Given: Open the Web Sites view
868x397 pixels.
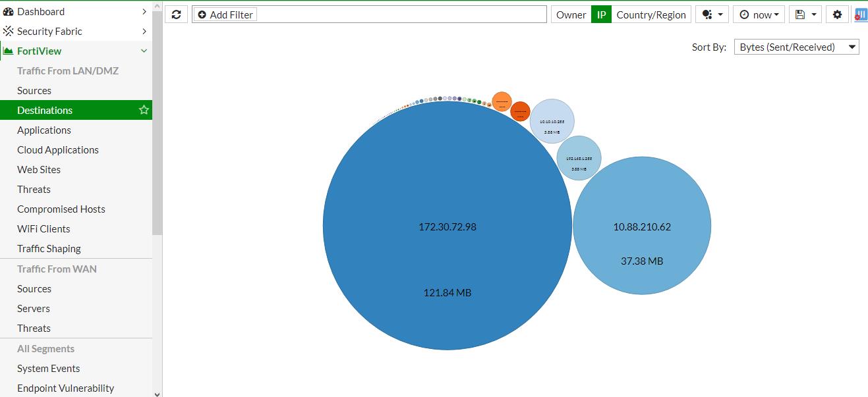Looking at the screenshot, I should (x=39, y=169).
